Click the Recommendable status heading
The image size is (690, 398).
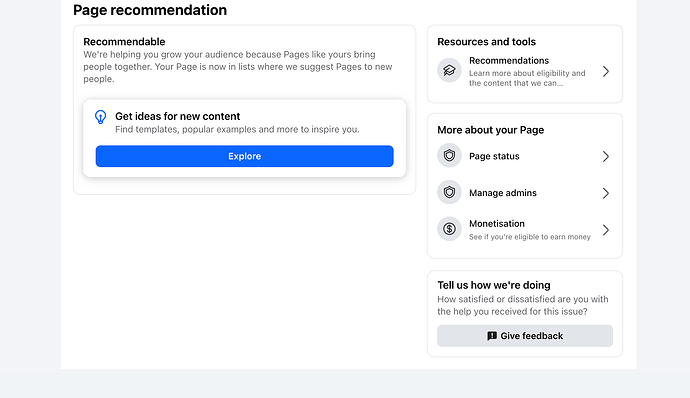click(x=124, y=42)
